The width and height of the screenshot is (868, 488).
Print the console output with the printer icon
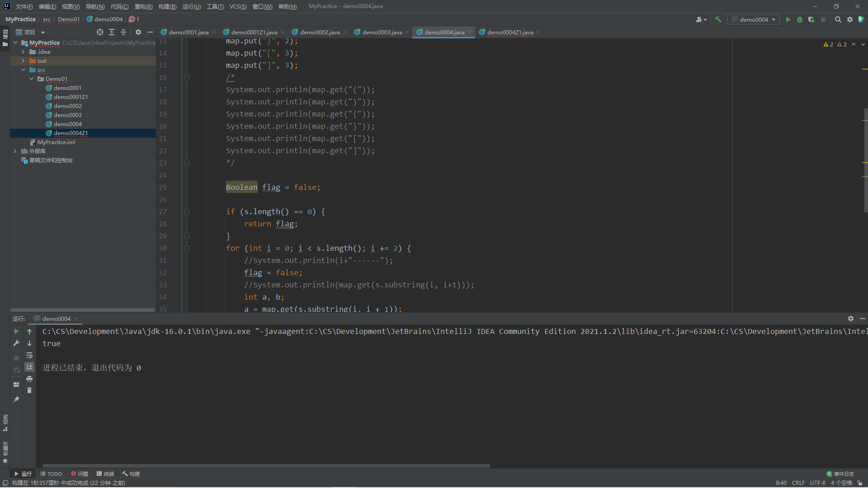click(29, 379)
